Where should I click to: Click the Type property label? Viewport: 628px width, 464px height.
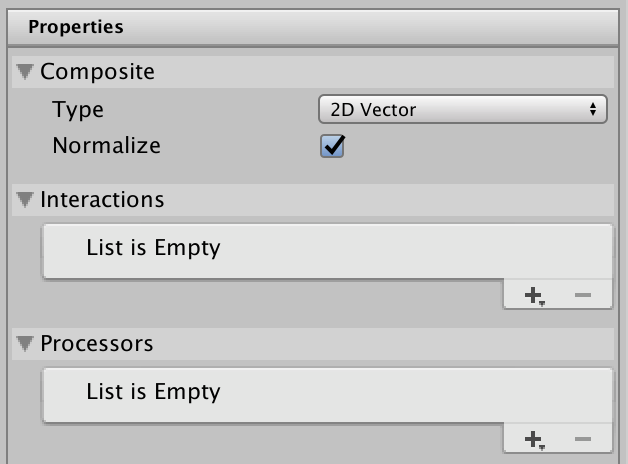(x=78, y=110)
